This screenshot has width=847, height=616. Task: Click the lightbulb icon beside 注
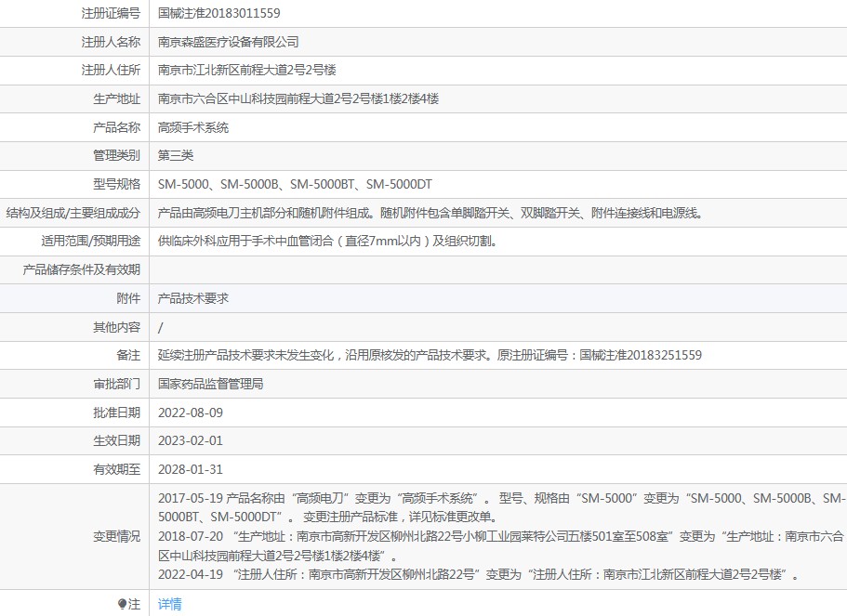point(122,604)
